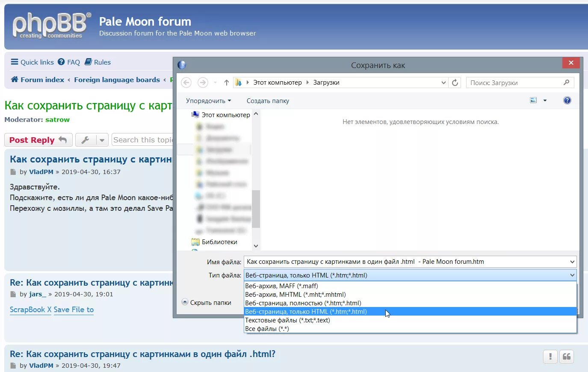Open VladPM profile on first post
The height and width of the screenshot is (372, 588).
coord(41,172)
